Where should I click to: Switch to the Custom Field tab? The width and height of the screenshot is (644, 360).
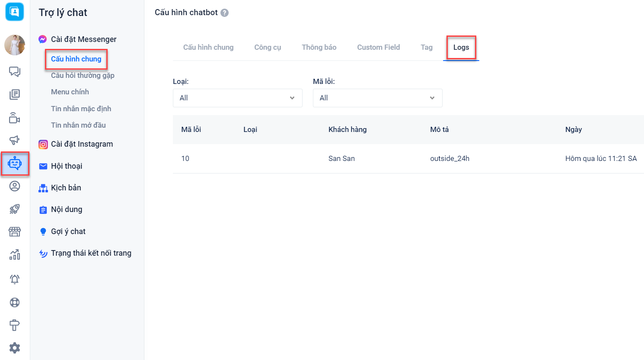pos(378,47)
